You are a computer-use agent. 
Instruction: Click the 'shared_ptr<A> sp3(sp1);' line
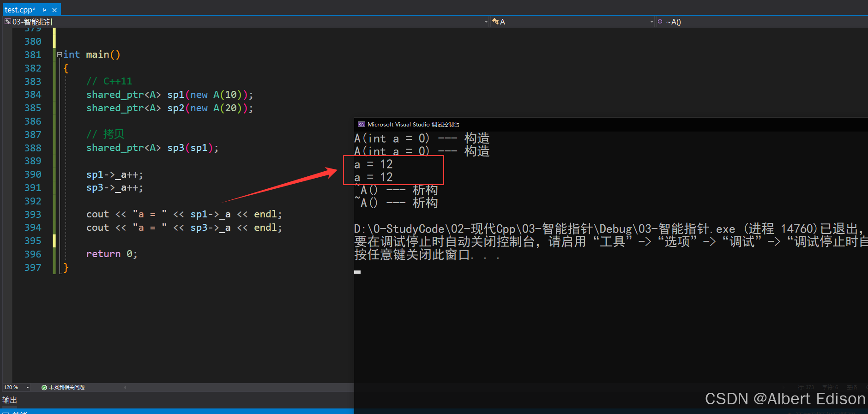click(x=152, y=148)
